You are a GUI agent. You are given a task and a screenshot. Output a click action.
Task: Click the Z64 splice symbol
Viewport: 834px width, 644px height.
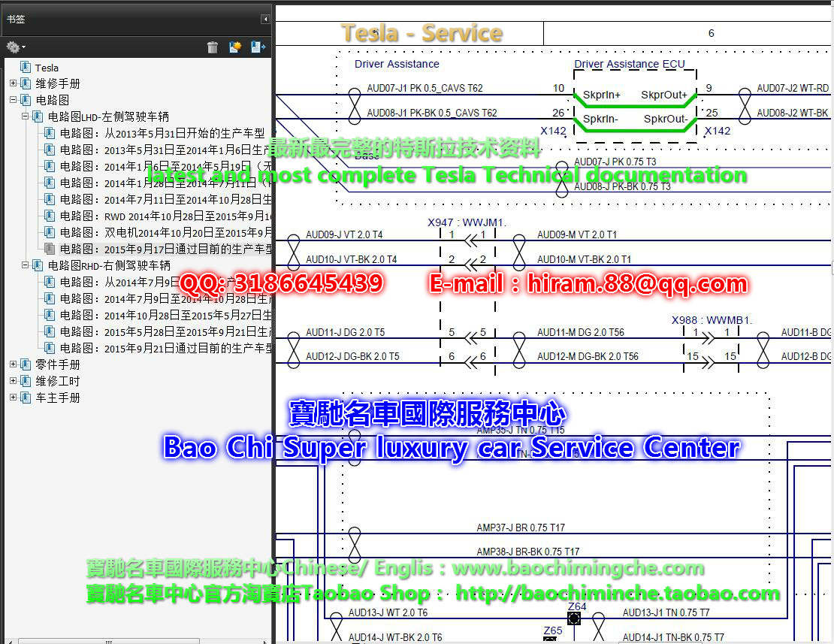click(x=574, y=618)
